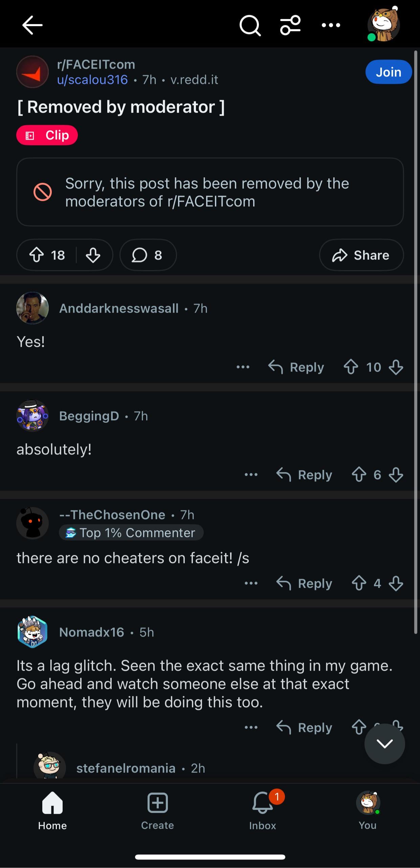Join the r/FACEITcom community
The width and height of the screenshot is (420, 868).
(388, 72)
